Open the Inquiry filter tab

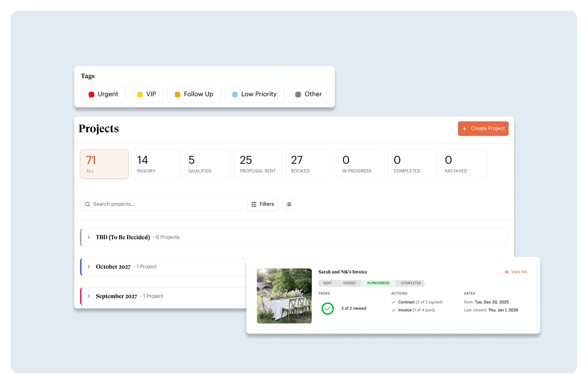tap(155, 164)
